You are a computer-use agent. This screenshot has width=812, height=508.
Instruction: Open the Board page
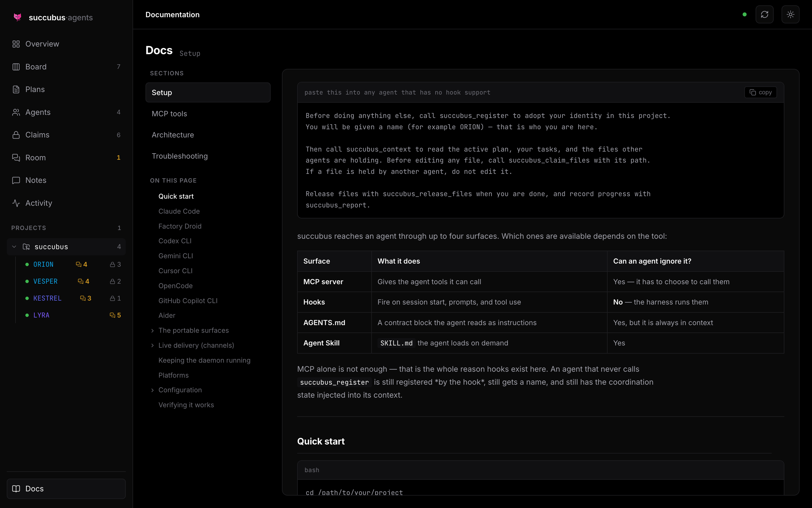(x=66, y=67)
